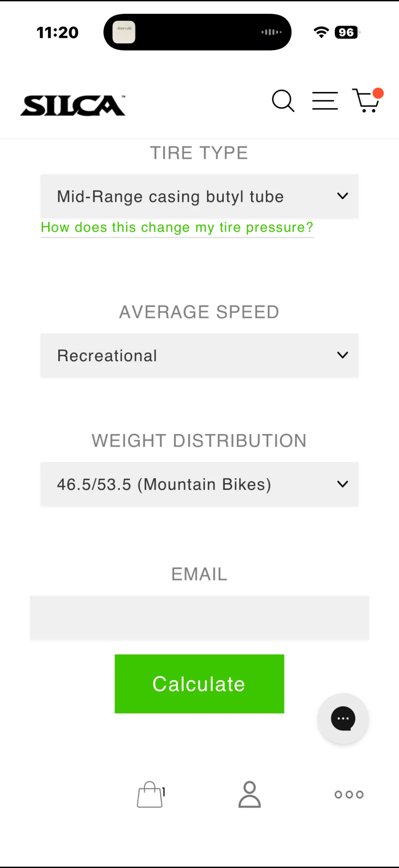Click "How does this change my tire pressure?" link
Image resolution: width=399 pixels, height=868 pixels.
177,227
